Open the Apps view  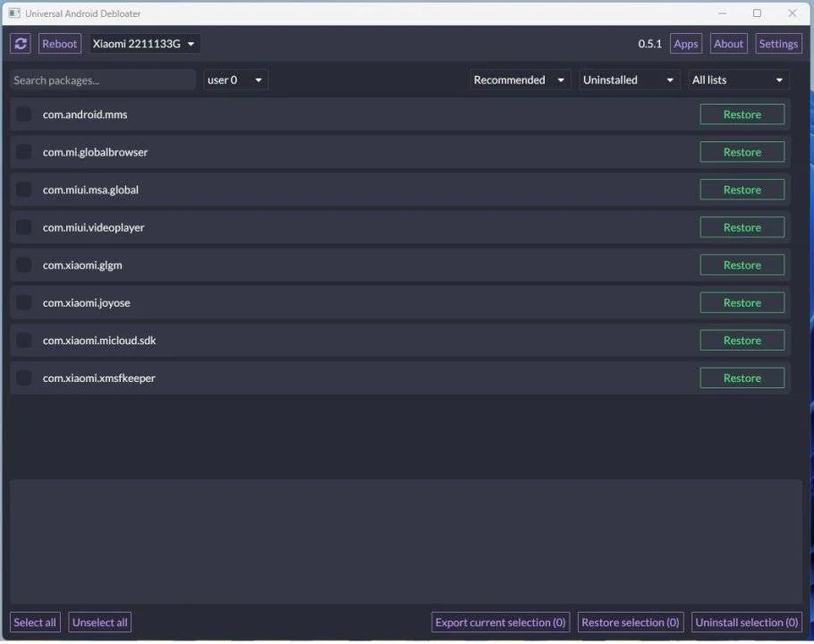(x=685, y=44)
